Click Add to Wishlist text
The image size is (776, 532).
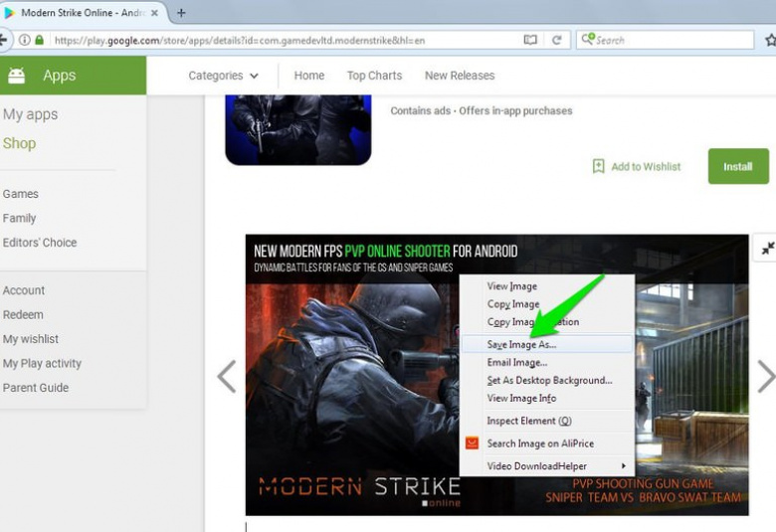tap(646, 167)
